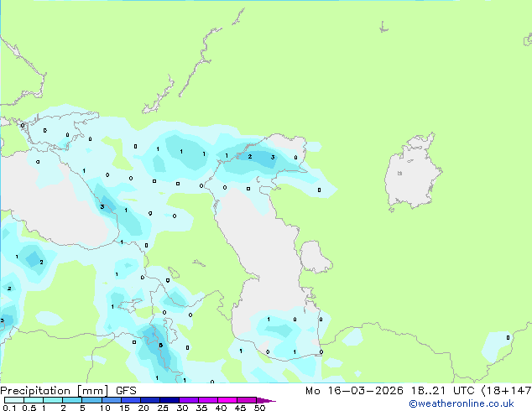Select the 1–2 mm legend swatch

[x=53, y=400]
